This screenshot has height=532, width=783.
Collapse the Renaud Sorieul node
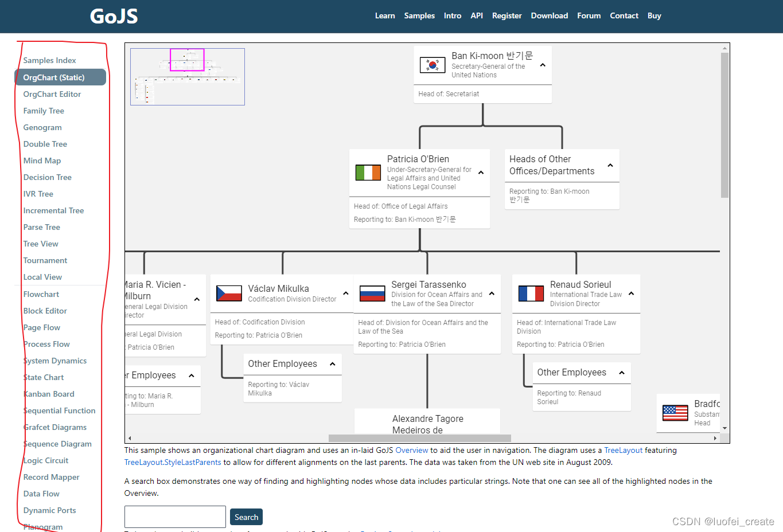tap(631, 294)
